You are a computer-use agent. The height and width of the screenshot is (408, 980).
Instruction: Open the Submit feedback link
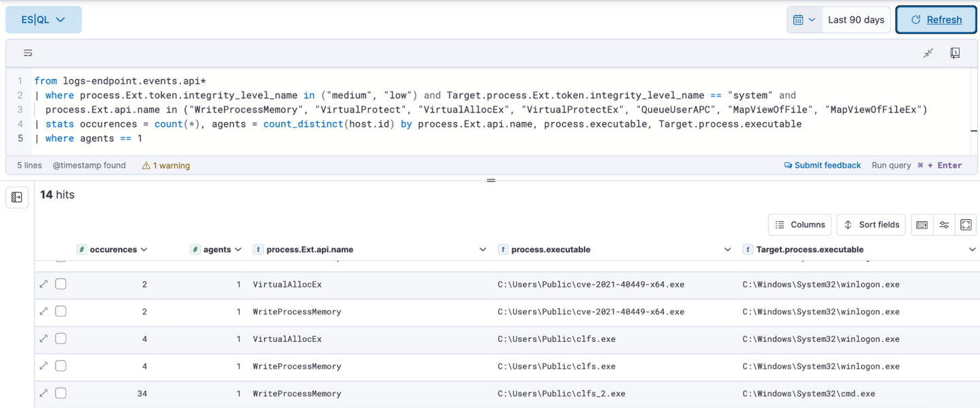click(822, 166)
